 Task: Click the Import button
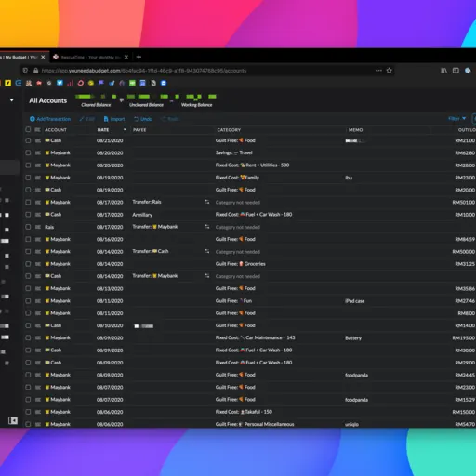pos(114,119)
